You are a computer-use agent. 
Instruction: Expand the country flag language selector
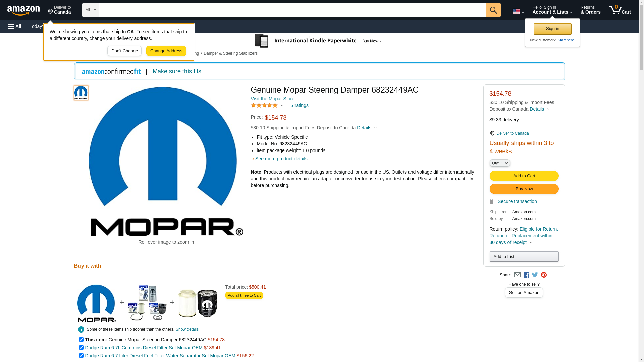(518, 11)
